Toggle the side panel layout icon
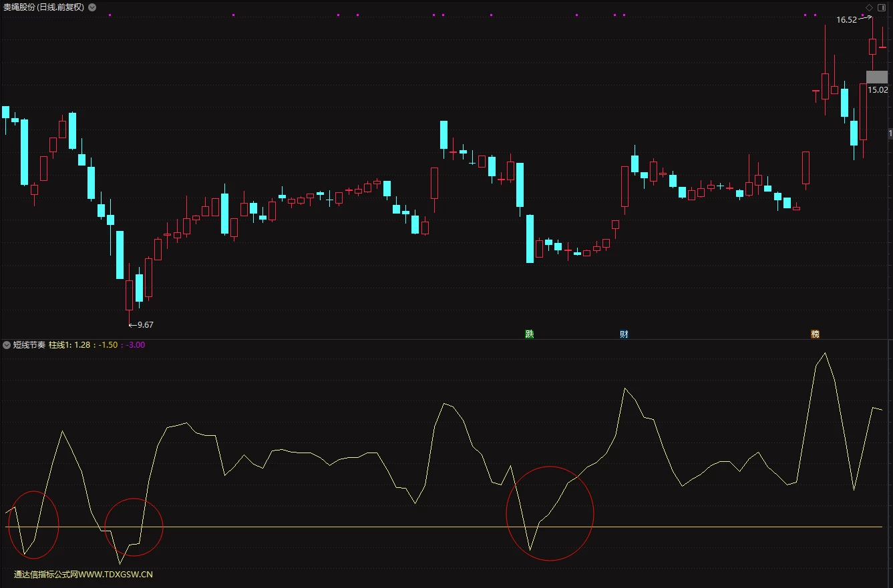The image size is (893, 588). tap(881, 7)
